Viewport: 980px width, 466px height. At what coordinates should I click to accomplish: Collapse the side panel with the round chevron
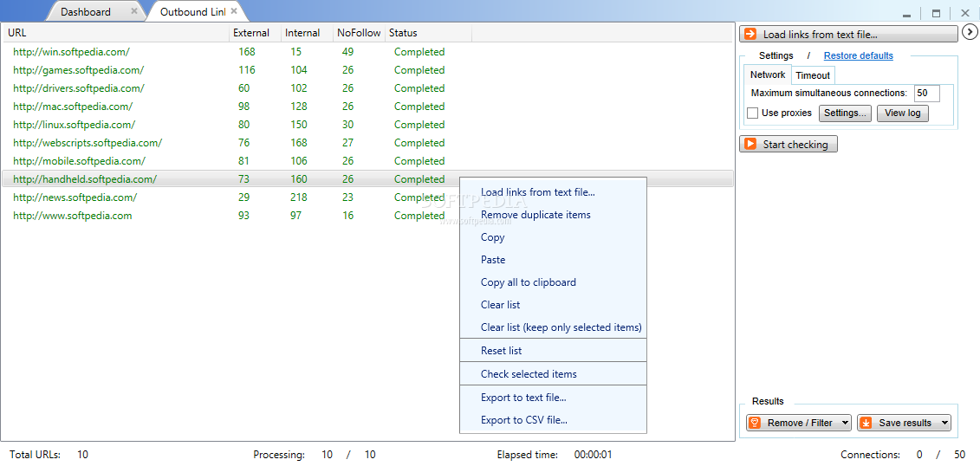click(x=968, y=31)
